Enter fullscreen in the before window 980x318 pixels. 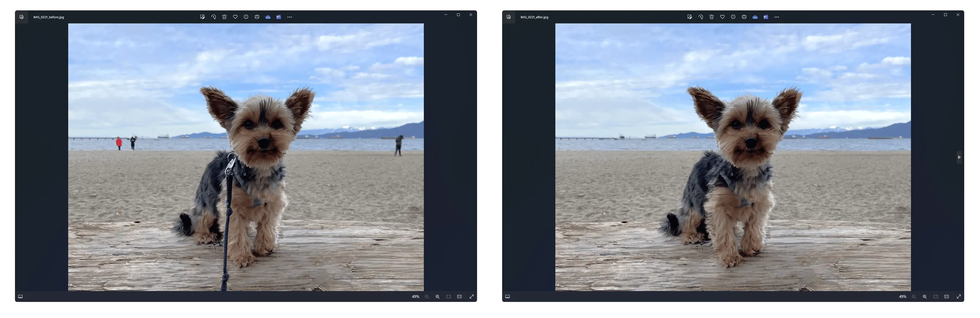coord(472,297)
